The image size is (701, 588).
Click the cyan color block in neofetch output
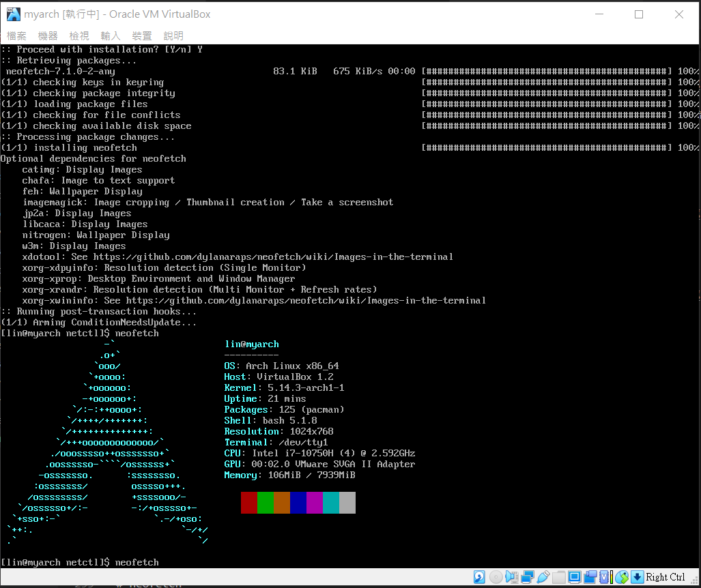click(x=331, y=503)
